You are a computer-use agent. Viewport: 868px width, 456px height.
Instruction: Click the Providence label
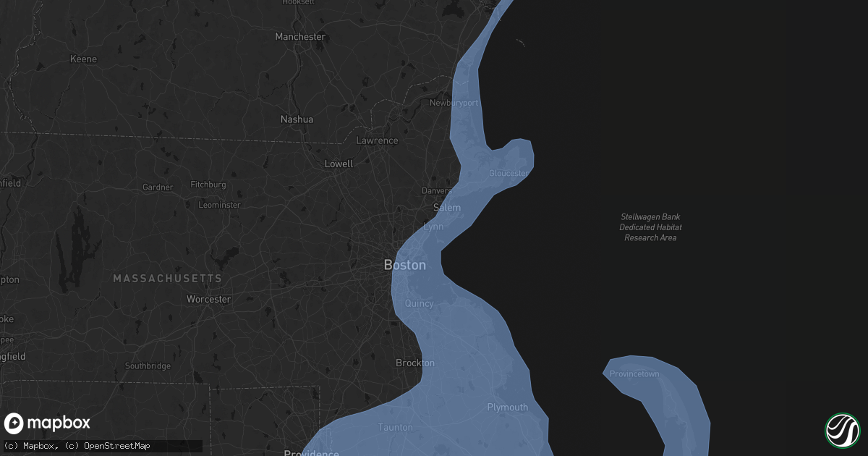pyautogui.click(x=311, y=453)
